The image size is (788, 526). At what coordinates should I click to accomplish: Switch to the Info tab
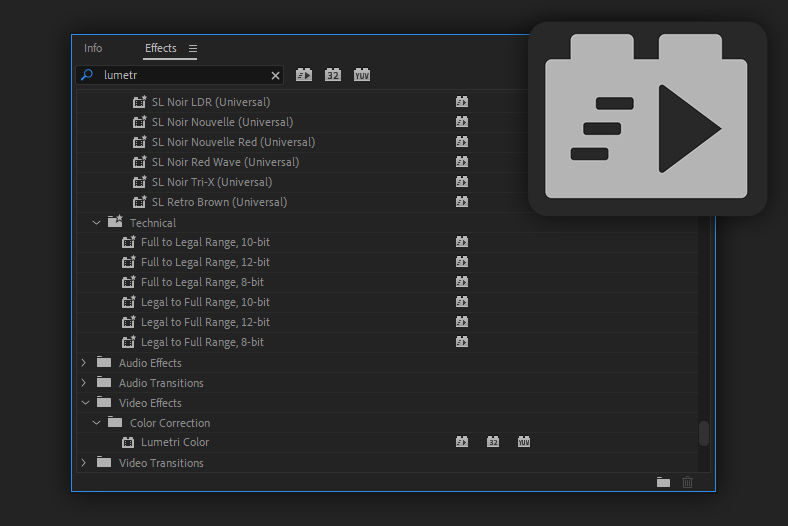tap(93, 48)
